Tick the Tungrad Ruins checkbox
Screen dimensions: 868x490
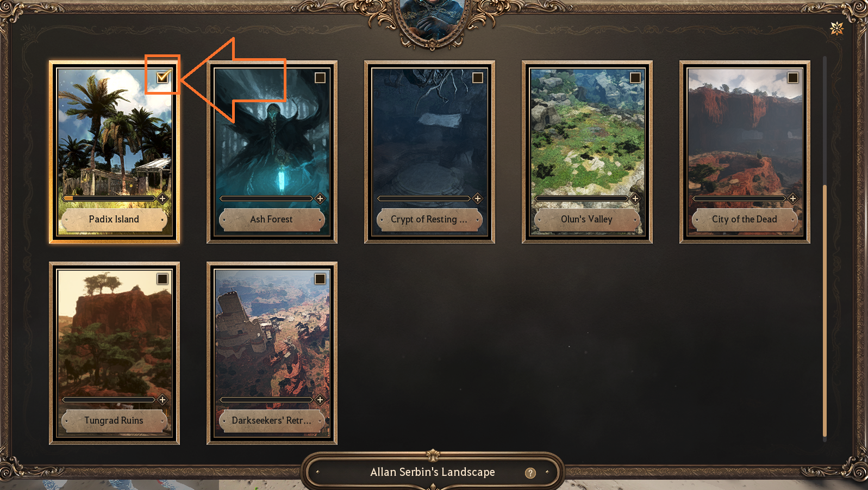click(163, 279)
